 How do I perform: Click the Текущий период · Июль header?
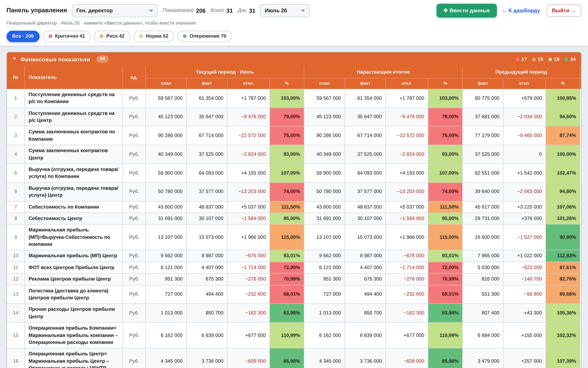[x=225, y=72]
